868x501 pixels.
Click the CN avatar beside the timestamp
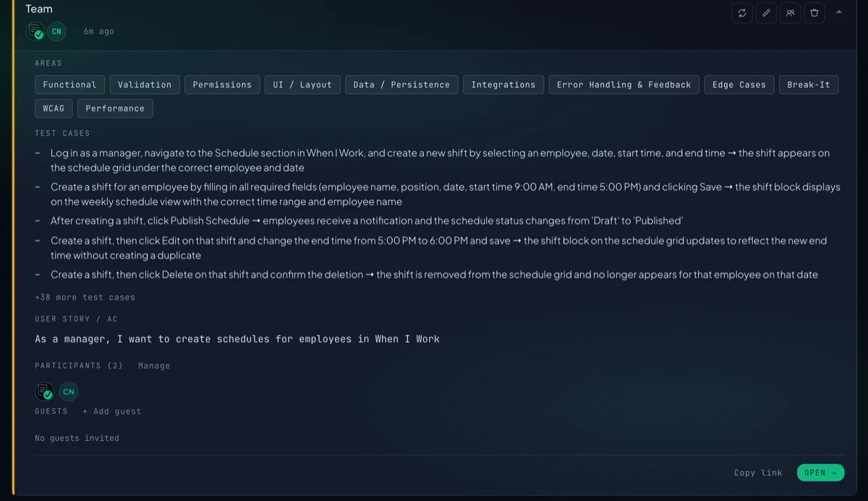pos(56,31)
